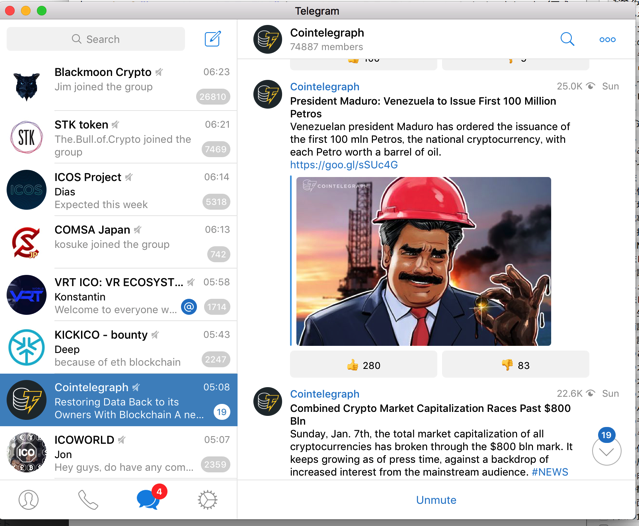Open the STK token chat
This screenshot has height=526, width=639.
point(119,137)
